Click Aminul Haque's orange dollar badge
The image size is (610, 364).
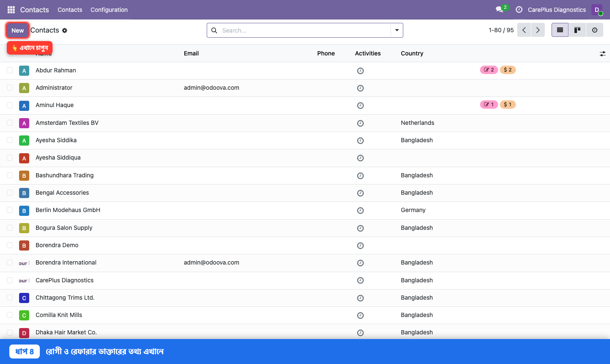point(508,105)
